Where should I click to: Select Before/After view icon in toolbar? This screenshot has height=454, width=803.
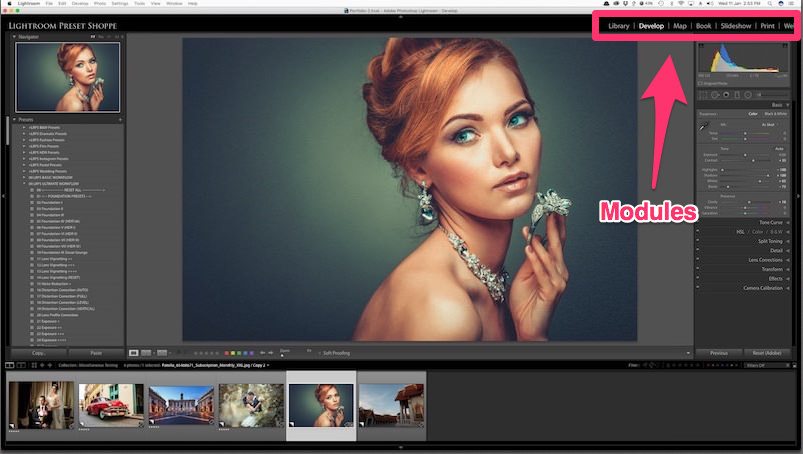(x=146, y=353)
